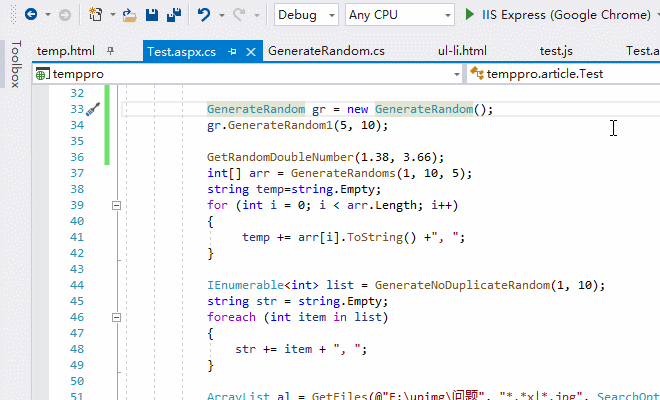Open the Redo history dropdown arrow
Viewport: 660px width, 400px height.
(257, 15)
